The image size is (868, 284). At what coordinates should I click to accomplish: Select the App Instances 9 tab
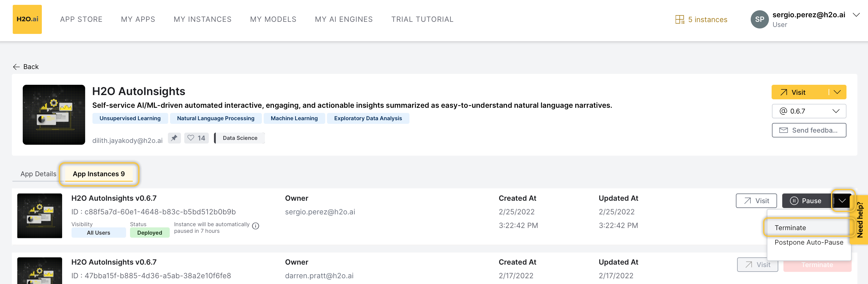click(x=99, y=173)
